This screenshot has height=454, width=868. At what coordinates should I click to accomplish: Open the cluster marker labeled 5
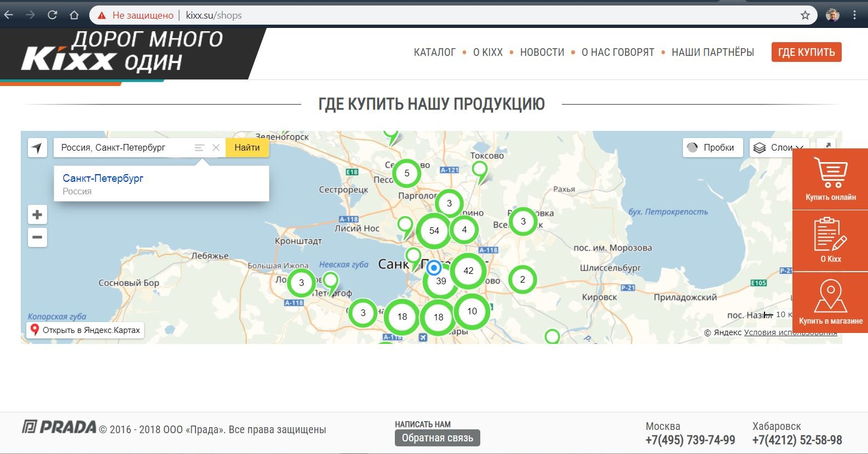tap(407, 173)
